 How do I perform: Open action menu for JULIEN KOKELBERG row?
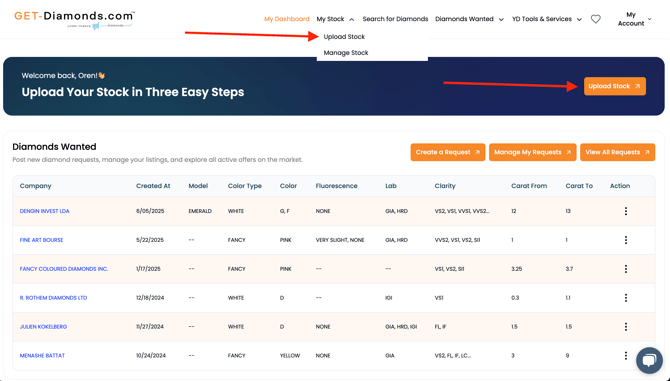tap(626, 327)
